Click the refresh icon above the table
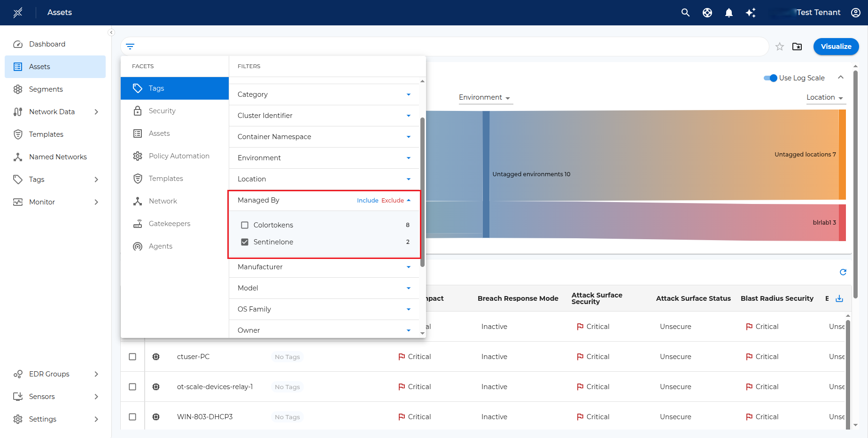The width and height of the screenshot is (868, 438). click(x=843, y=272)
